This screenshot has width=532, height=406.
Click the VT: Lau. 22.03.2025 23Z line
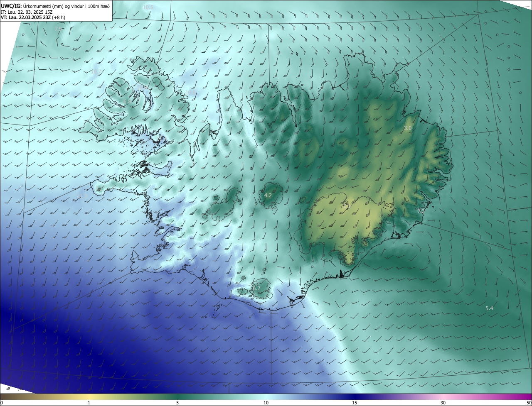[x=33, y=17]
